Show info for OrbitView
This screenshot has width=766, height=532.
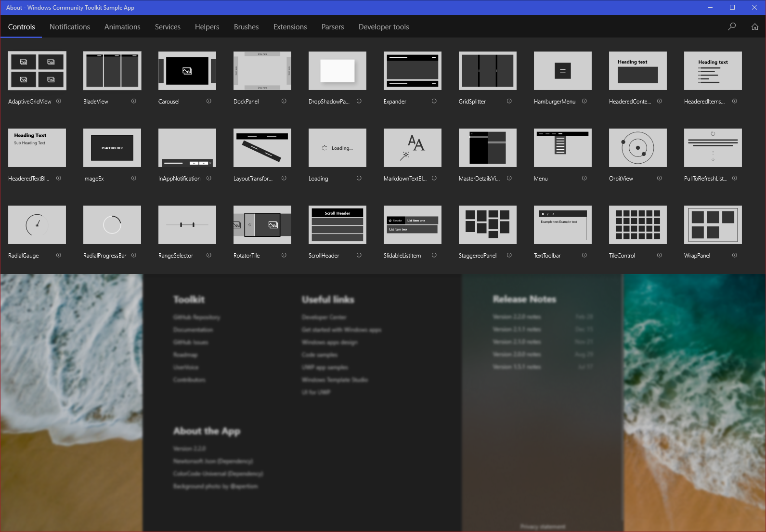click(x=660, y=178)
